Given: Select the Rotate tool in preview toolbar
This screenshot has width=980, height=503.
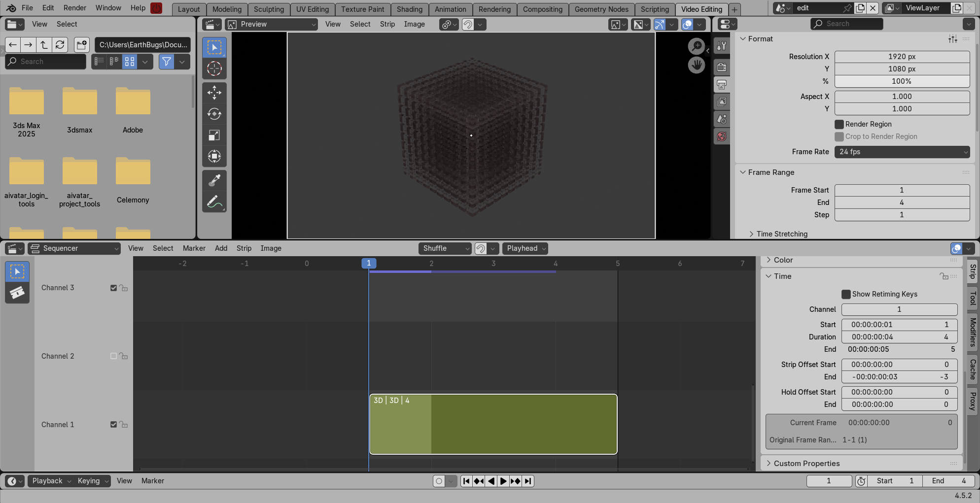Looking at the screenshot, I should [214, 114].
